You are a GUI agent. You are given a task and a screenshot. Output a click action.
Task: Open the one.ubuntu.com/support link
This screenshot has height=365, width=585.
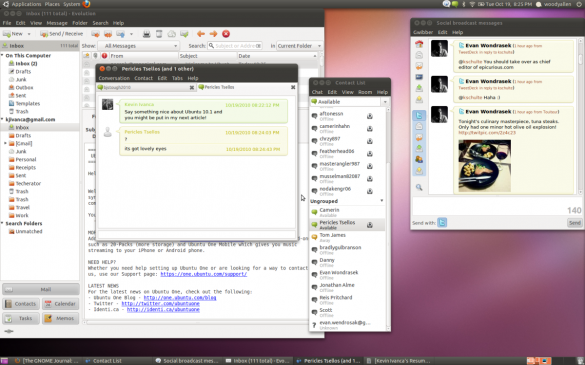pyautogui.click(x=204, y=274)
